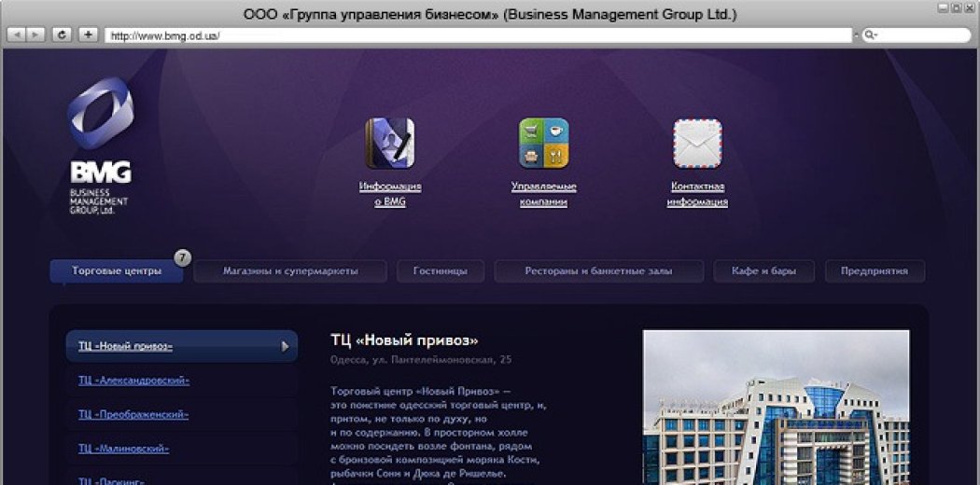Open the ТЦ «Преображенский» link

tap(133, 414)
